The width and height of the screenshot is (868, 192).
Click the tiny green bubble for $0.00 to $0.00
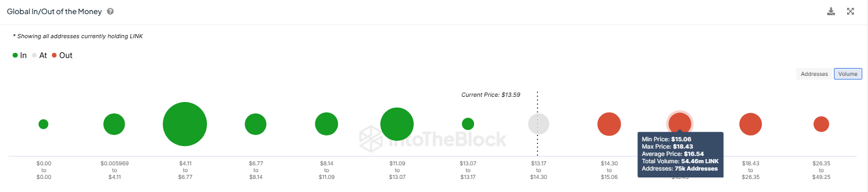point(43,124)
